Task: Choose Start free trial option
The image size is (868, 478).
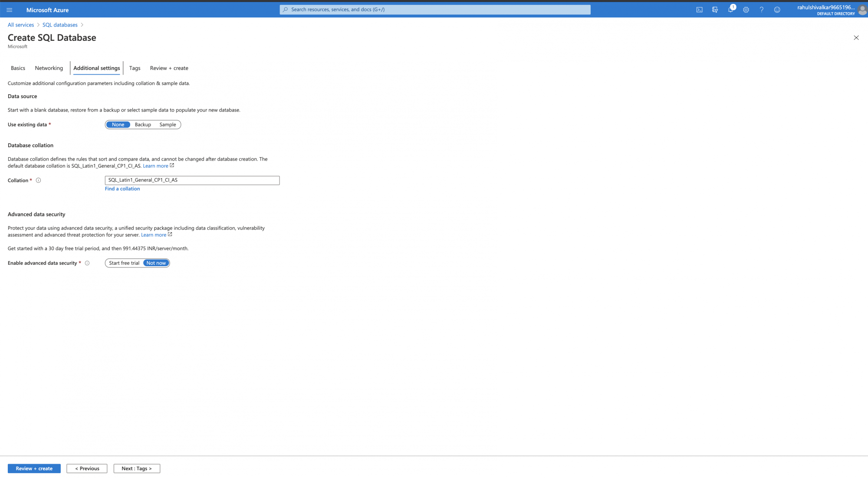Action: [x=124, y=263]
